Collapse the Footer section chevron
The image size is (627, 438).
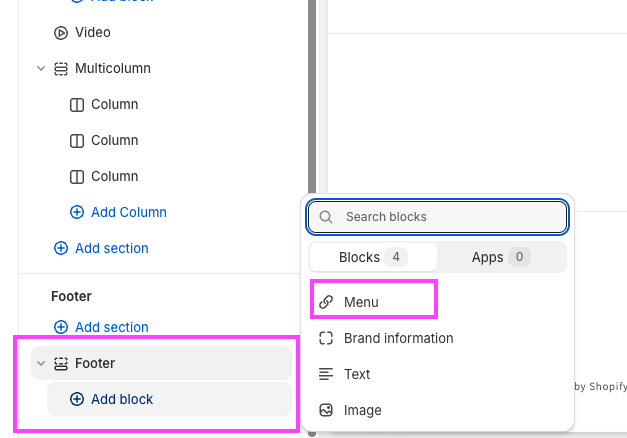(x=41, y=364)
